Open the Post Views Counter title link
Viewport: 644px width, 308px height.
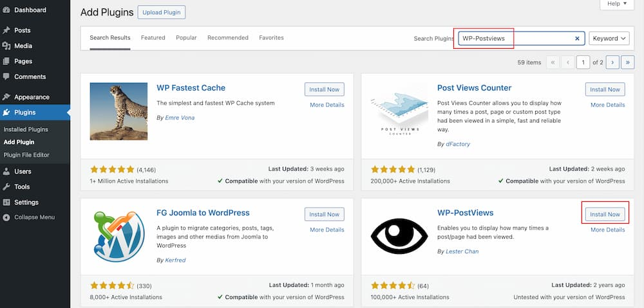[475, 87]
